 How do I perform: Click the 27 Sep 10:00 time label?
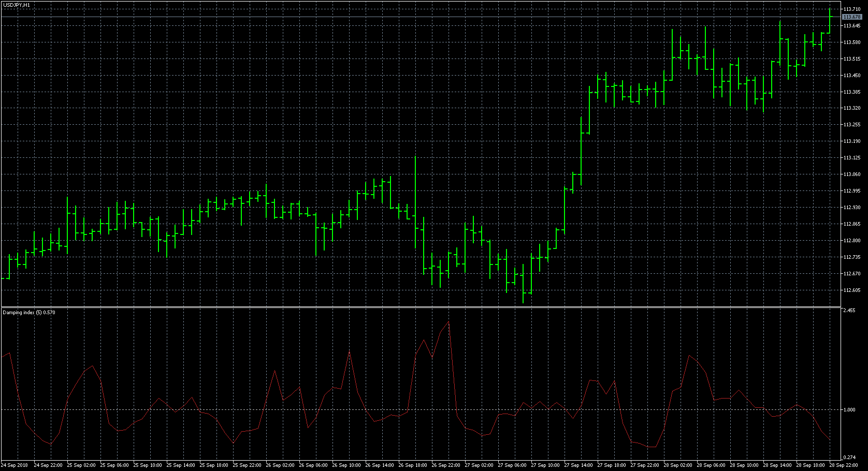pos(545,465)
